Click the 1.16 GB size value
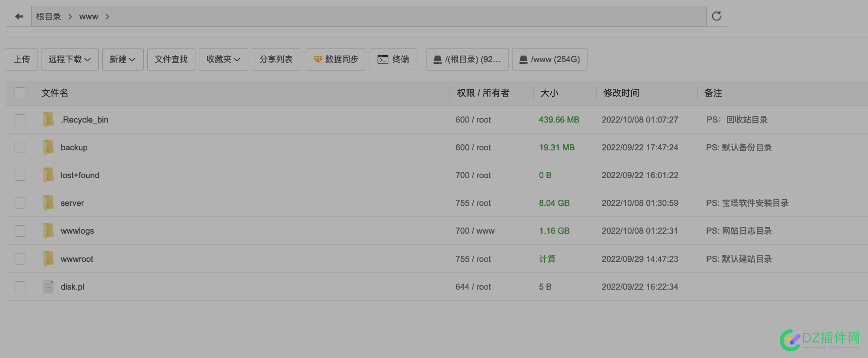Screen dimensions: 868x358 click(554, 231)
